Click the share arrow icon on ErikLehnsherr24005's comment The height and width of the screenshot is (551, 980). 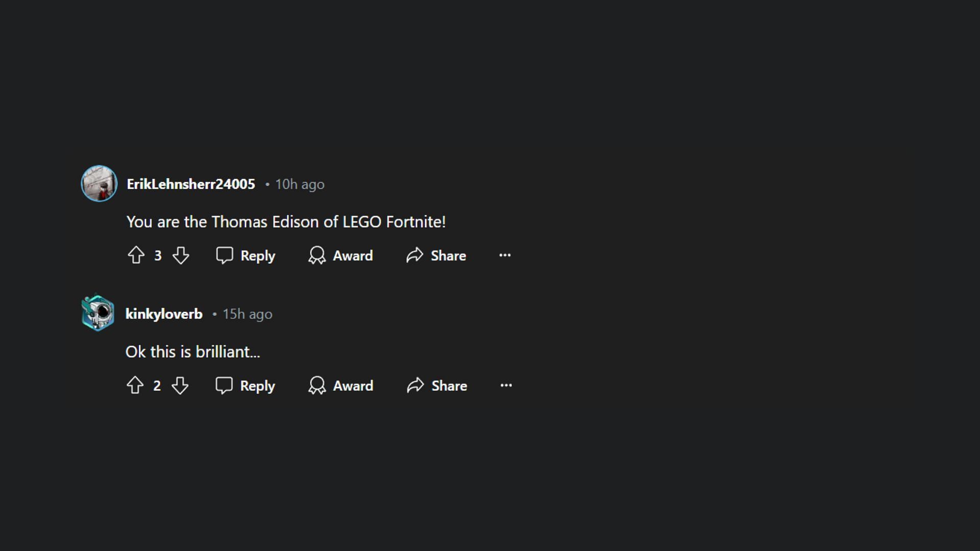point(415,255)
